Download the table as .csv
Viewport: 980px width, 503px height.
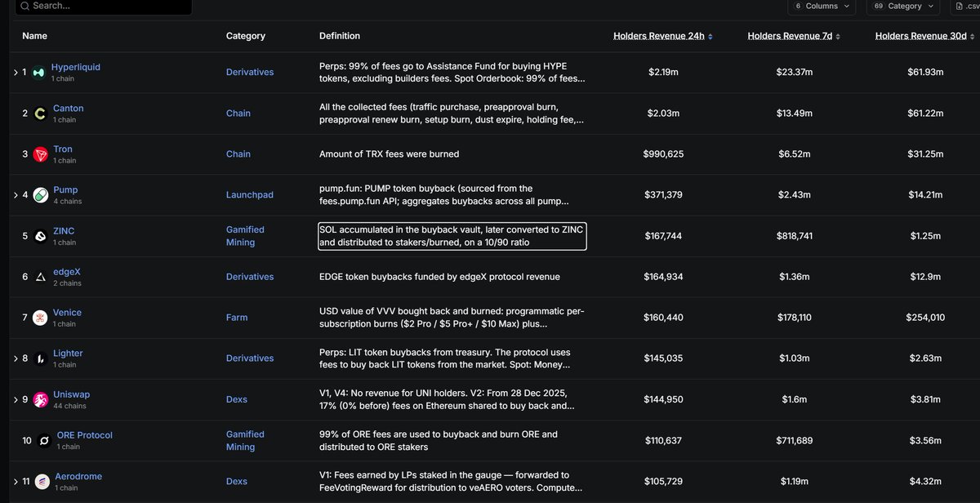coord(965,6)
